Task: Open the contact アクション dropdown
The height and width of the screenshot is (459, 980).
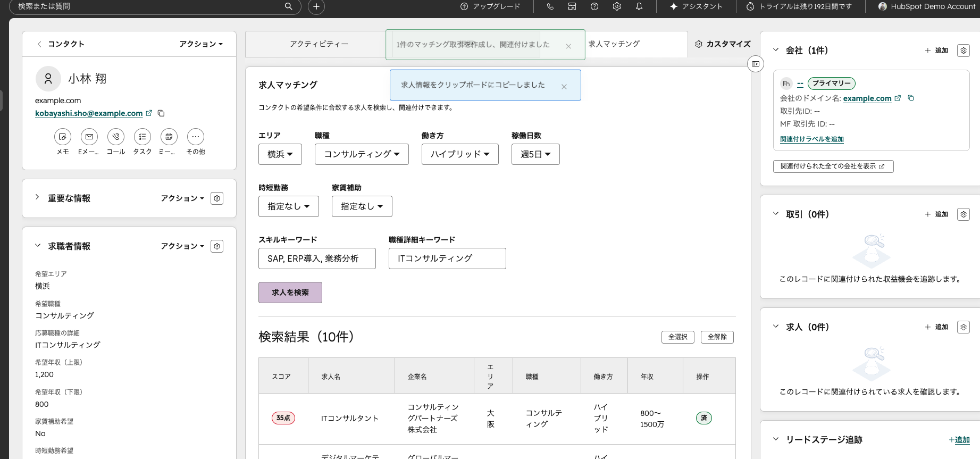Action: [x=201, y=44]
